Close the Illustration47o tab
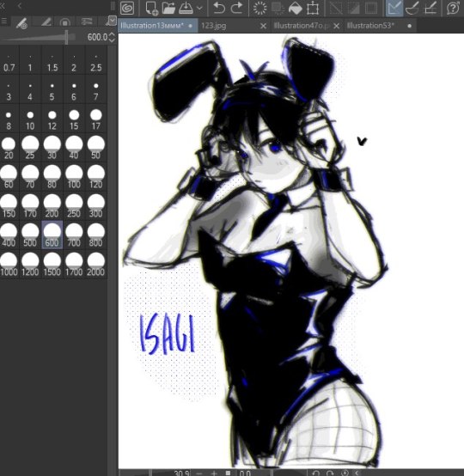Image resolution: width=464 pixels, height=476 pixels. click(x=336, y=26)
